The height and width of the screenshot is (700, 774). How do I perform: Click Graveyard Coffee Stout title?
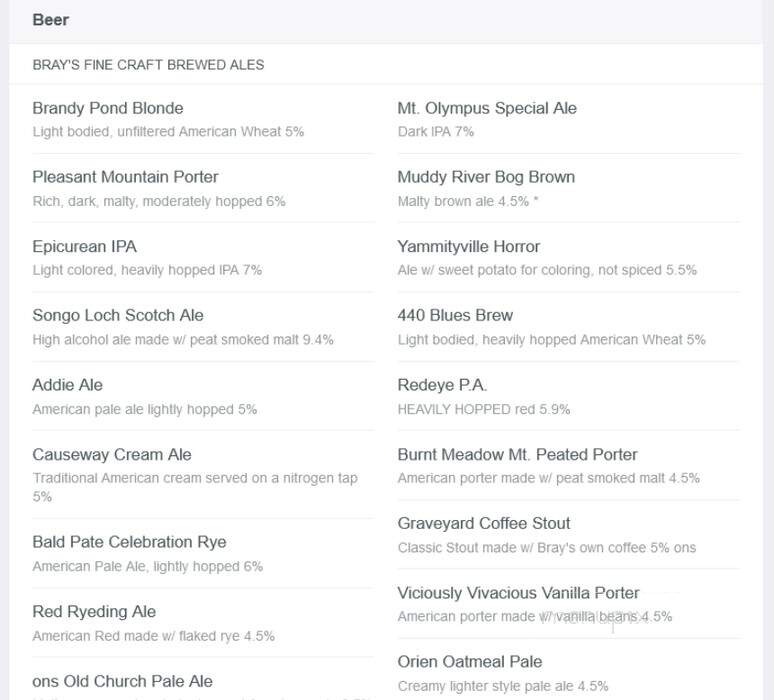pyautogui.click(x=484, y=523)
